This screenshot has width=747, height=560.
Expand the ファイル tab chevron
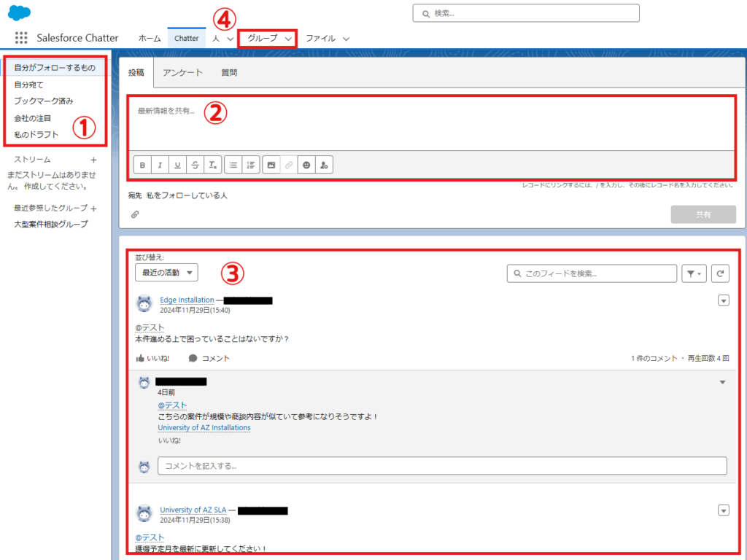pyautogui.click(x=347, y=39)
